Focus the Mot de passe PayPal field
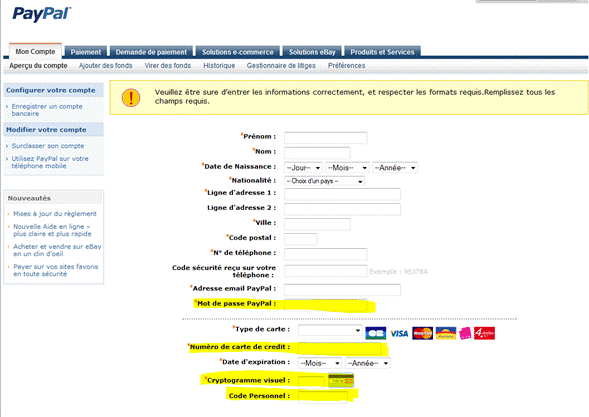Screen dimensions: 589x417 coord(325,305)
